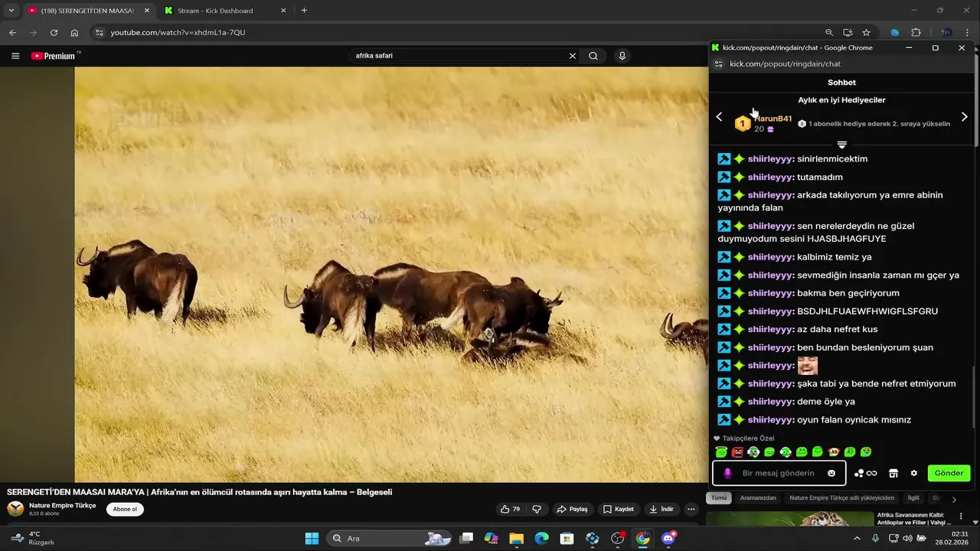Open the Kick chat shop icon
This screenshot has width=980, height=551.
(x=893, y=473)
